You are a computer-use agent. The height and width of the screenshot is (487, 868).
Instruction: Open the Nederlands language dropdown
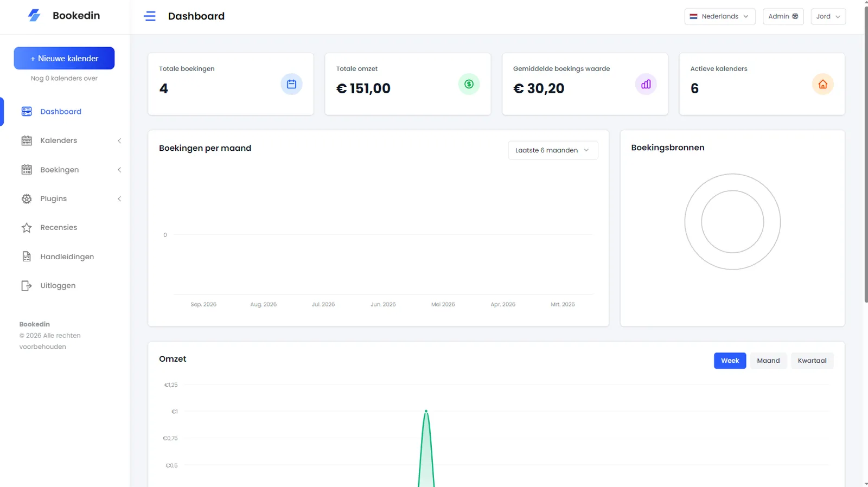click(720, 16)
